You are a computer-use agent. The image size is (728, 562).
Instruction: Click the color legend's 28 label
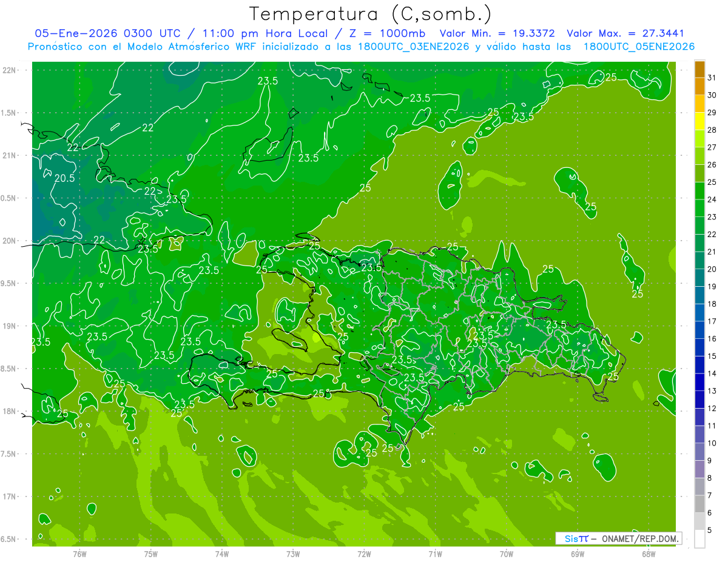(712, 130)
